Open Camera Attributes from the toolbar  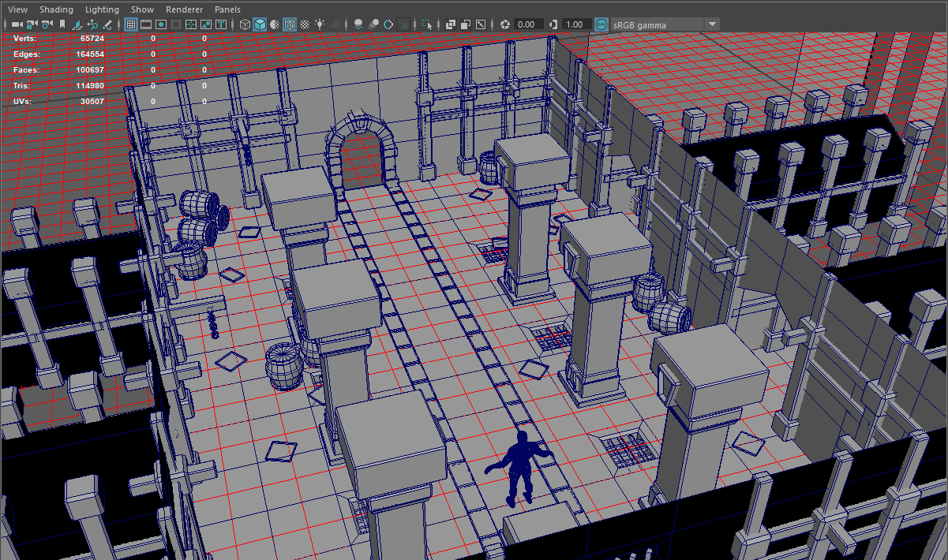(47, 24)
